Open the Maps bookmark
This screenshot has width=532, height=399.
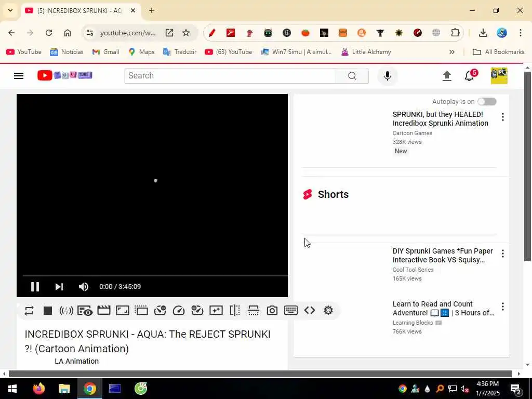point(141,52)
